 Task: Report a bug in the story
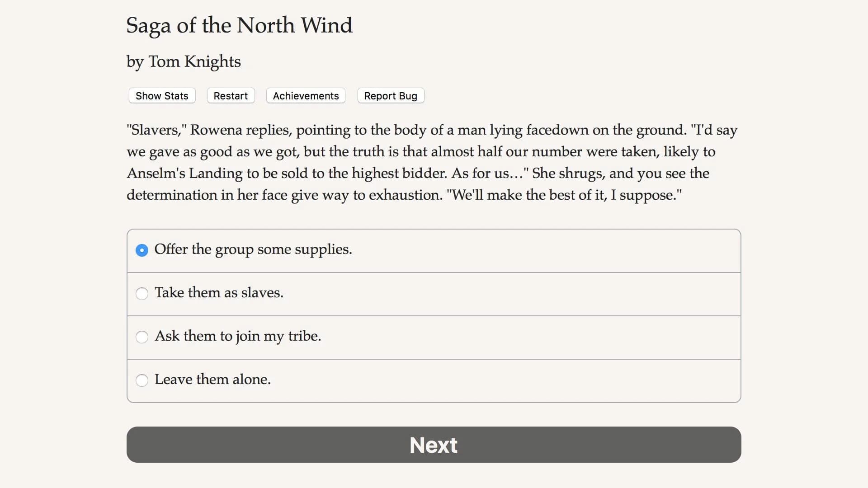tap(391, 95)
